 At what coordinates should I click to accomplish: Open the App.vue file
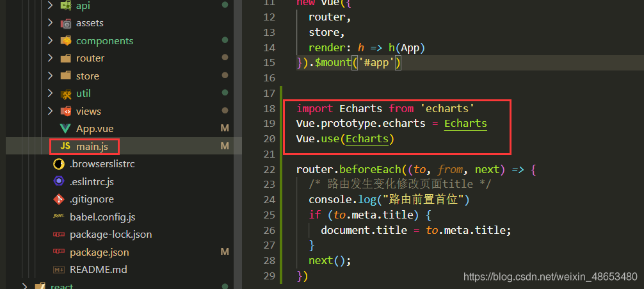click(95, 129)
